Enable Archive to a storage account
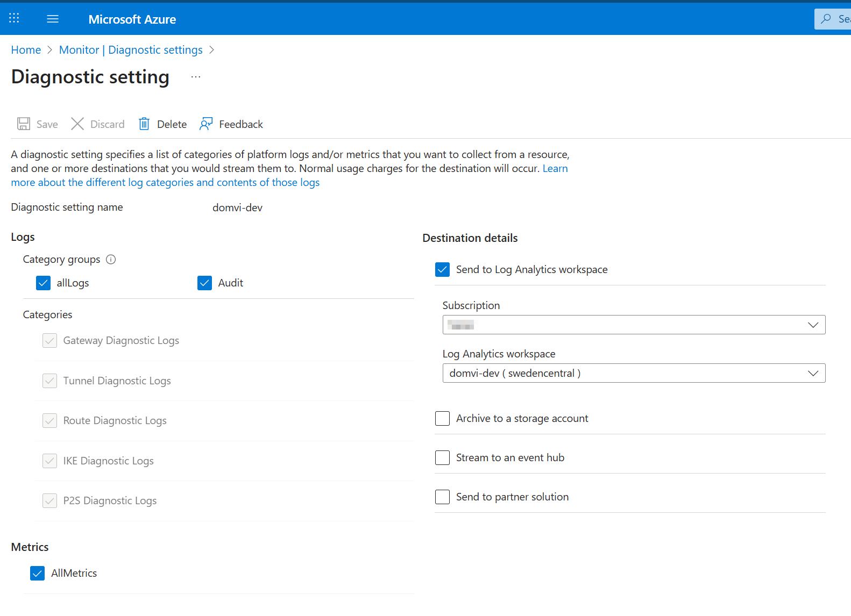The image size is (851, 616). coord(442,418)
